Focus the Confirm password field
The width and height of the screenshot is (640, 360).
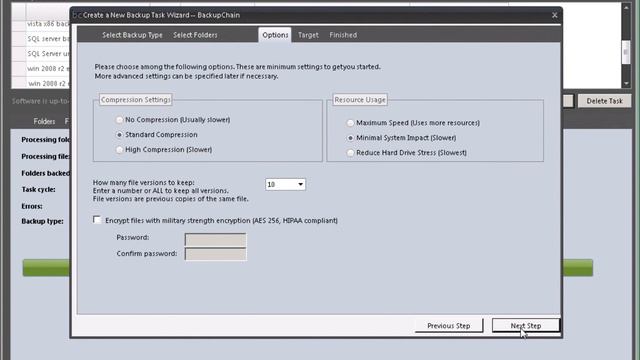pyautogui.click(x=216, y=254)
